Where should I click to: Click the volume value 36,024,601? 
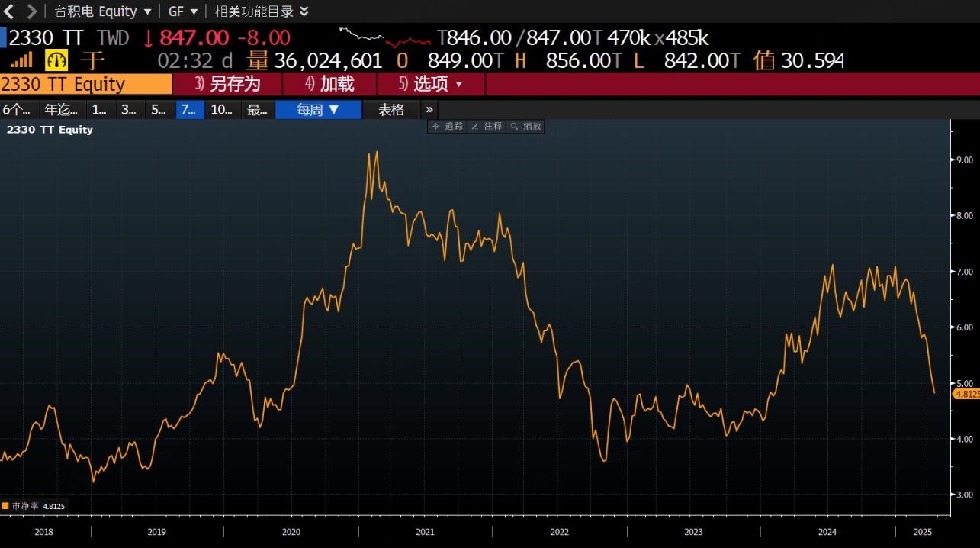pos(328,60)
